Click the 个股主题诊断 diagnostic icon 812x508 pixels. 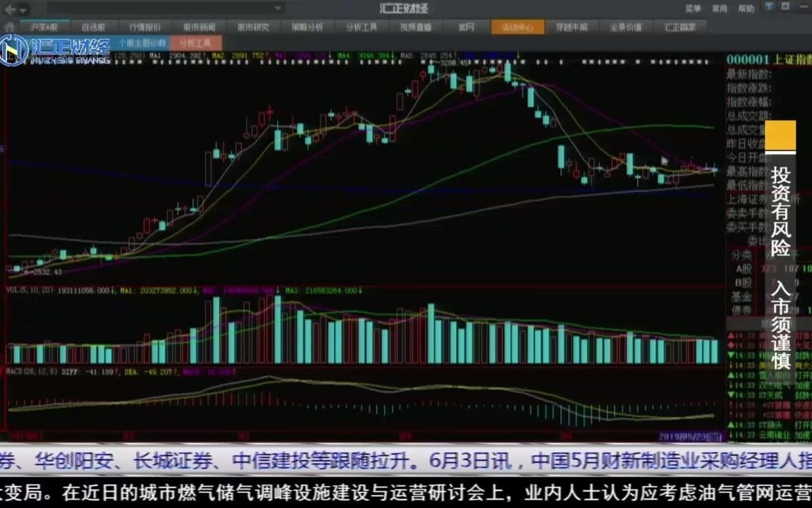141,42
